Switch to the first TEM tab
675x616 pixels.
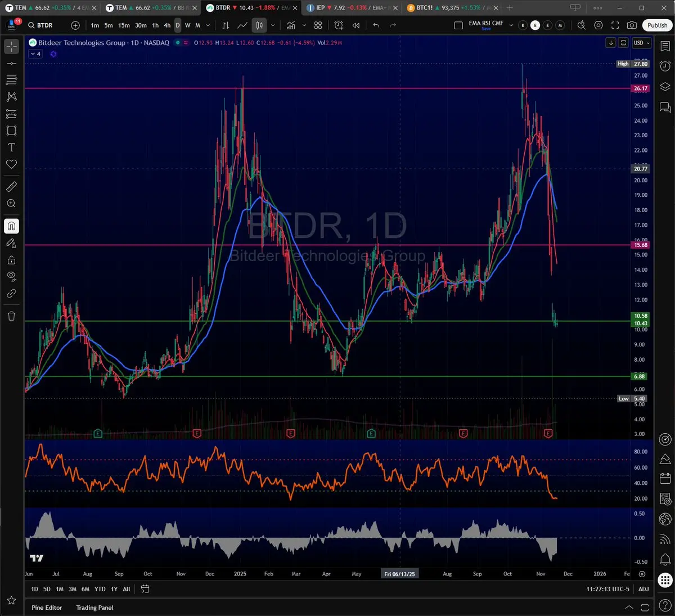[x=51, y=8]
